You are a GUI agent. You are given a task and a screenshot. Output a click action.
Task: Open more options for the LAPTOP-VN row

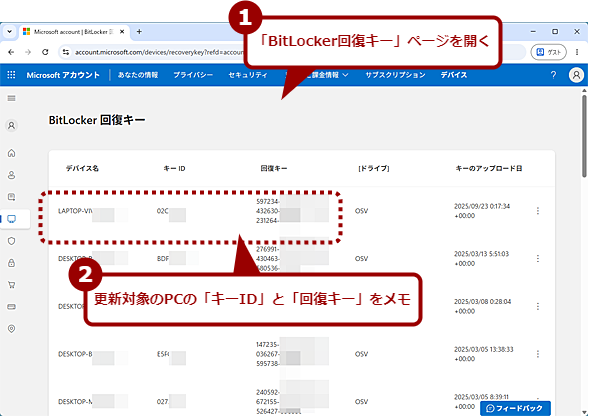point(538,211)
